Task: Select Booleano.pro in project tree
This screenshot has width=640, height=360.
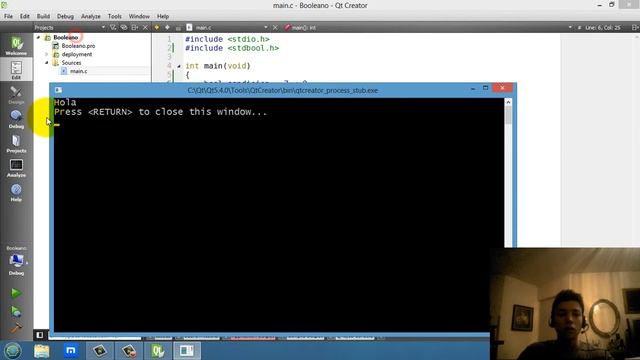Action: (78, 46)
